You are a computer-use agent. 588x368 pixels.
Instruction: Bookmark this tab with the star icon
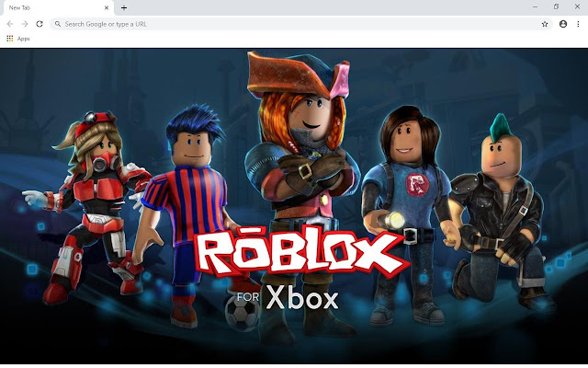pos(545,24)
